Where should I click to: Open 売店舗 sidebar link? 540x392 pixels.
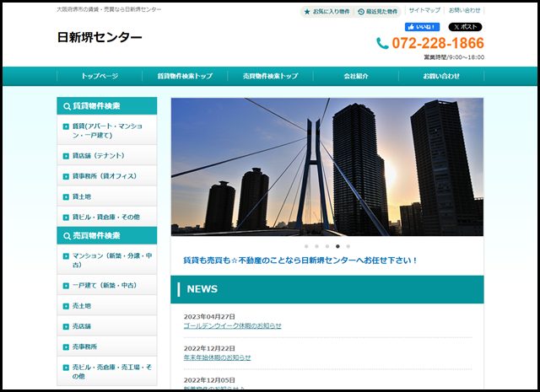(x=107, y=326)
